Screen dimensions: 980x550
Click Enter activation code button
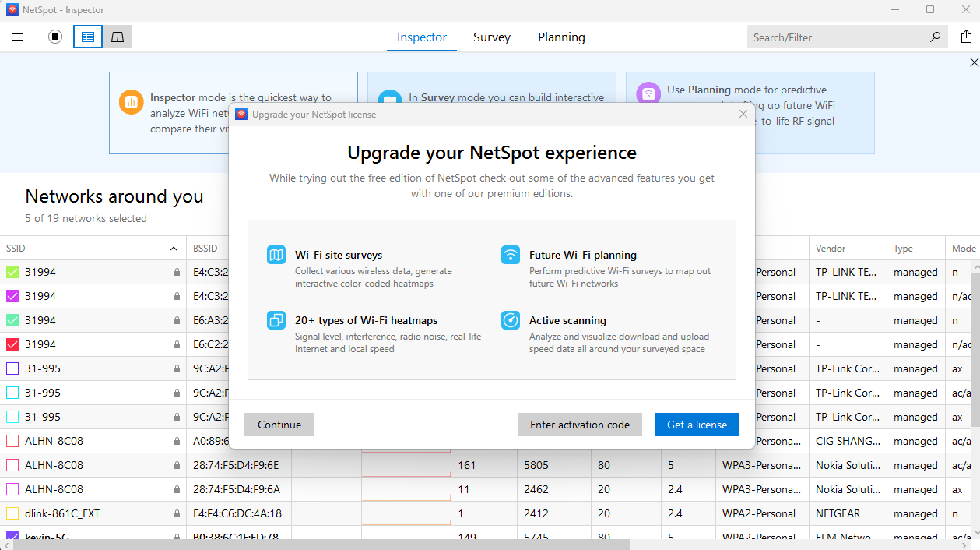(580, 425)
